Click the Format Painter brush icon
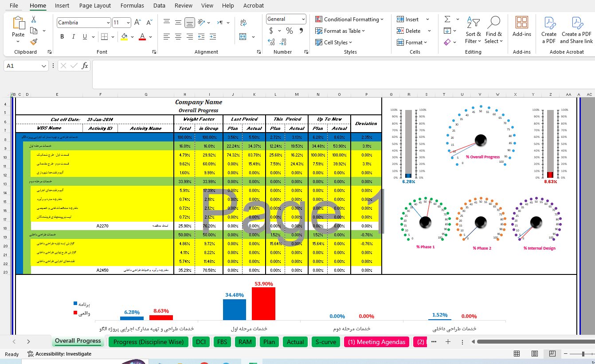This screenshot has height=364, width=595. [x=34, y=42]
